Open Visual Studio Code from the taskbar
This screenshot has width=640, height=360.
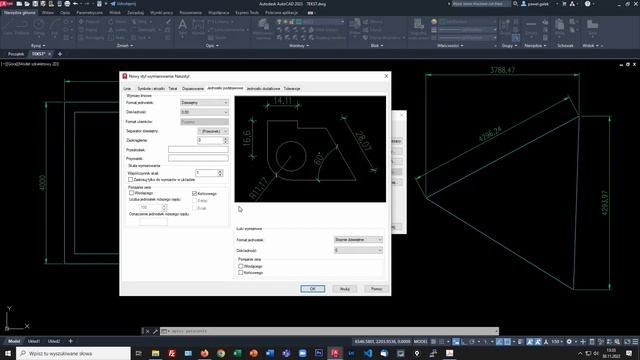[368, 353]
